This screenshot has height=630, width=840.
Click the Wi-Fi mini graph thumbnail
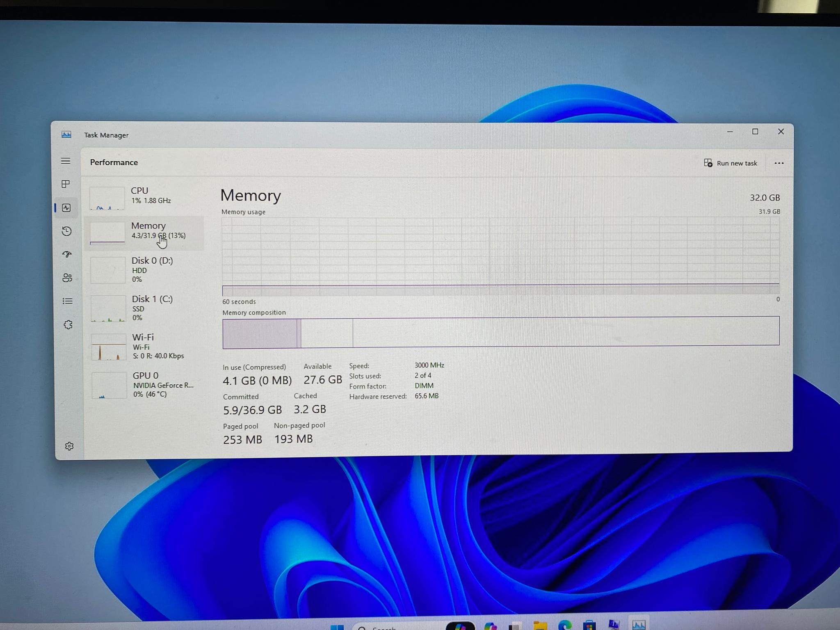(109, 347)
